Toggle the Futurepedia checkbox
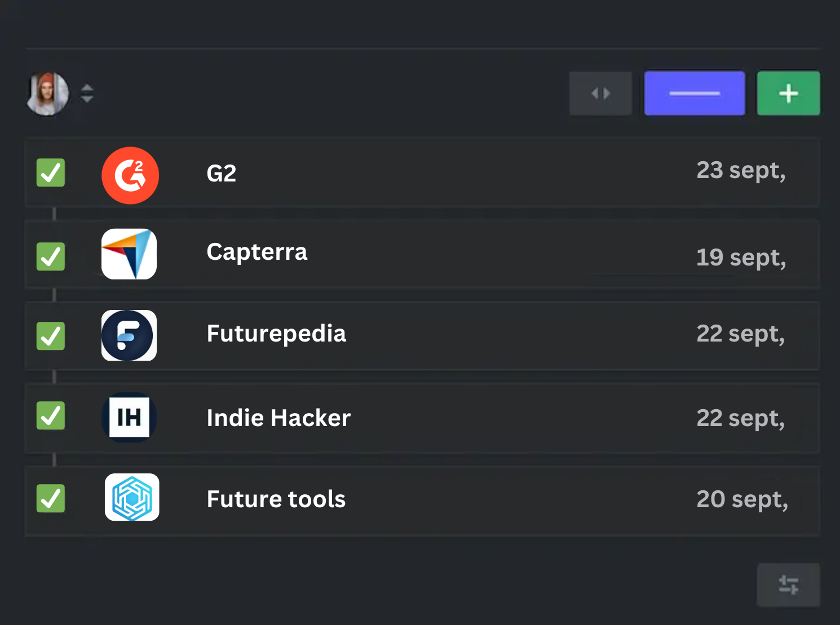Viewport: 840px width, 625px height. (x=51, y=336)
